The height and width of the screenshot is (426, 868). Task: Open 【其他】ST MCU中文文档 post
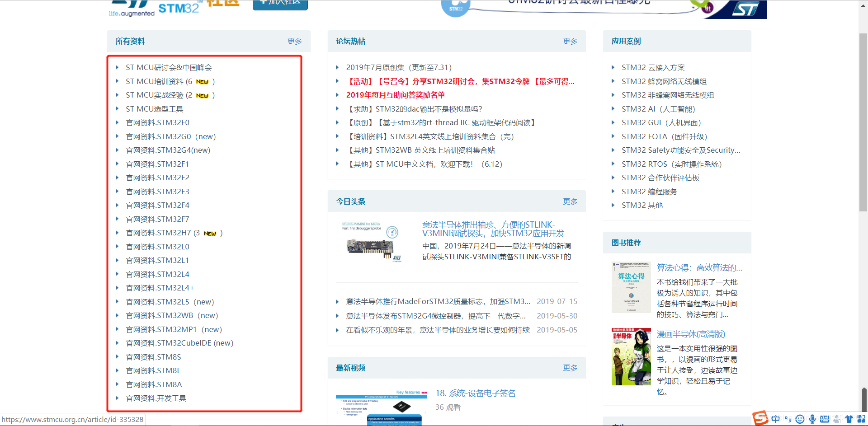[424, 164]
